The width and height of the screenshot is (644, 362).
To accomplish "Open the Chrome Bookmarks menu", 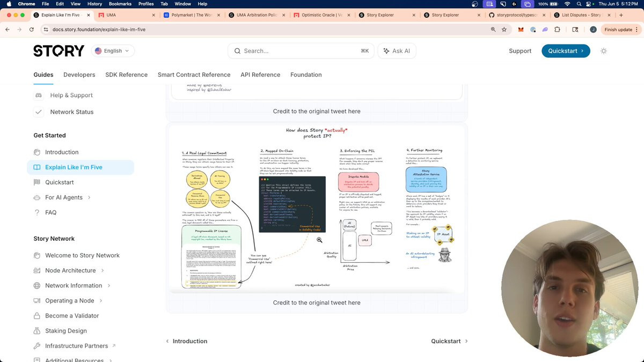I will point(120,4).
